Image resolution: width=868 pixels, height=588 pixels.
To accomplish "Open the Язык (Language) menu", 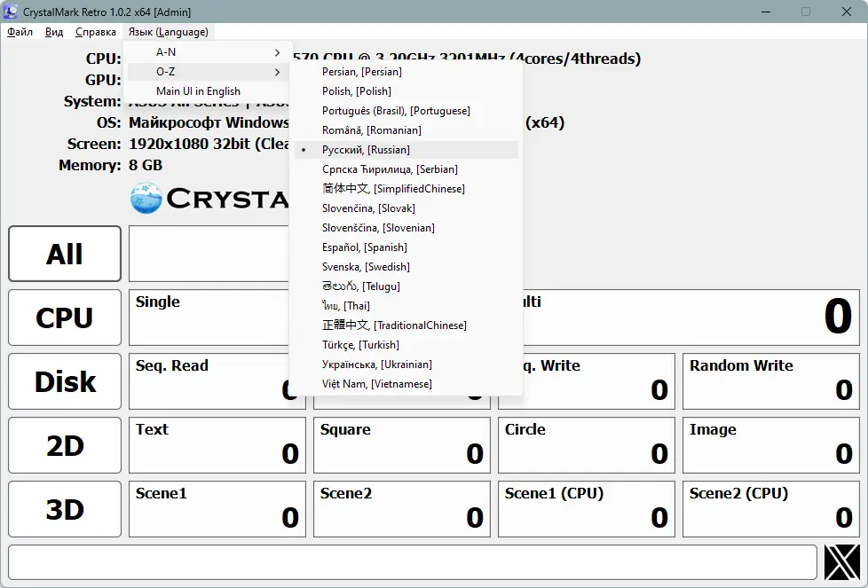I will point(169,32).
